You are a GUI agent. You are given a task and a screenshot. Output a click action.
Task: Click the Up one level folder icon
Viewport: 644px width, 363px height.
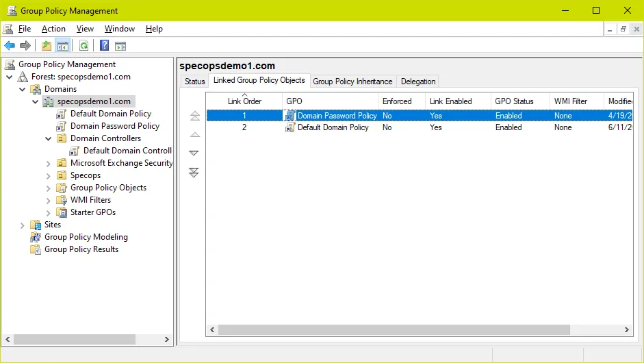[47, 46]
